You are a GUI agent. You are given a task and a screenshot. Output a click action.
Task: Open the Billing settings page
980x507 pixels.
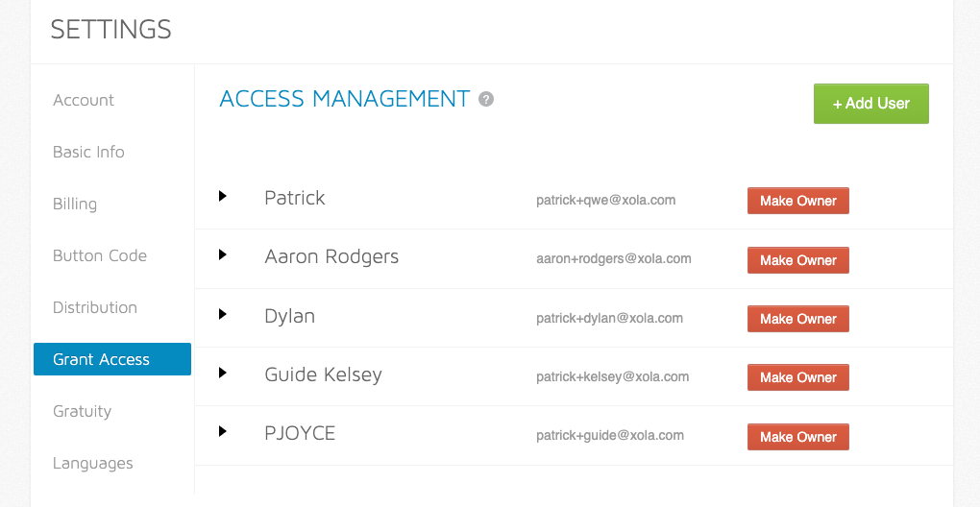[x=75, y=205]
